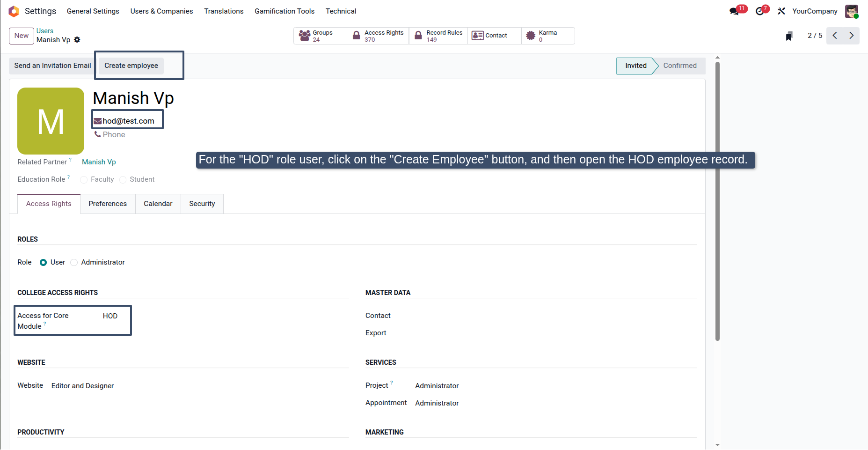Open the Groups stat button
The width and height of the screenshot is (868, 450).
(x=320, y=36)
